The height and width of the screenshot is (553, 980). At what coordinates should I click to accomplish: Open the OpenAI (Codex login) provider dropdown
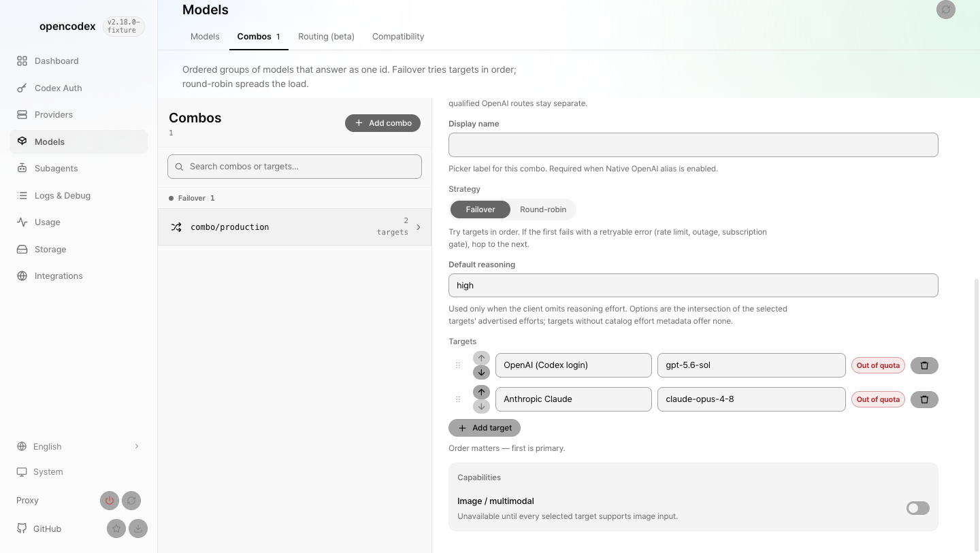574,365
